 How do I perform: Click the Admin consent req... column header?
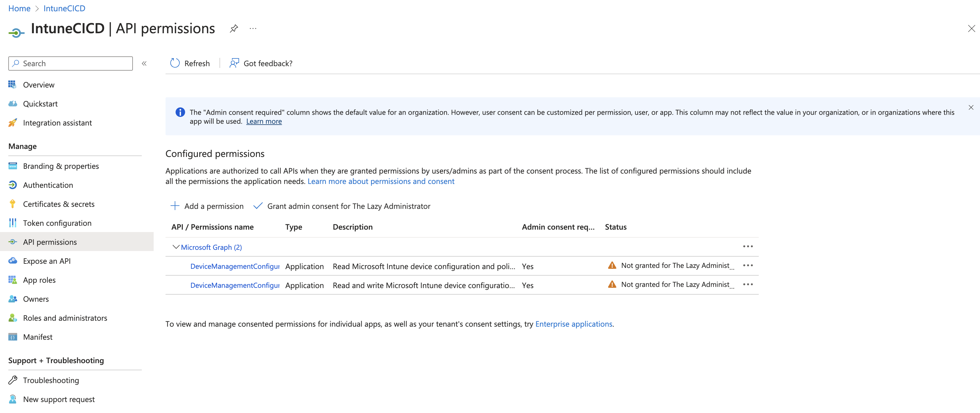tap(558, 227)
